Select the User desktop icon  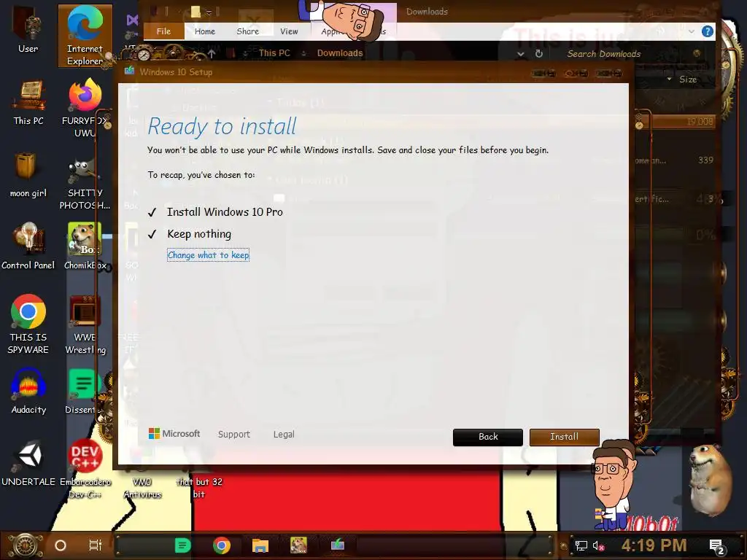pos(28,31)
